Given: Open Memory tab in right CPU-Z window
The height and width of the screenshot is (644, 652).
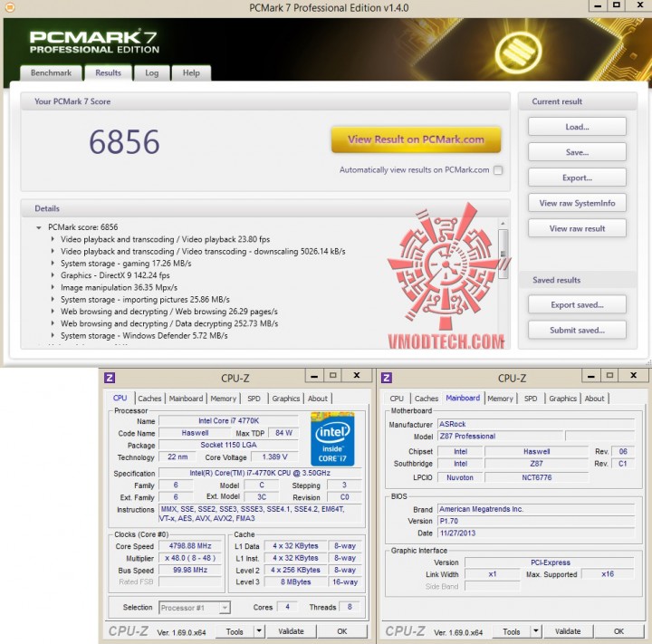Looking at the screenshot, I should pyautogui.click(x=500, y=399).
